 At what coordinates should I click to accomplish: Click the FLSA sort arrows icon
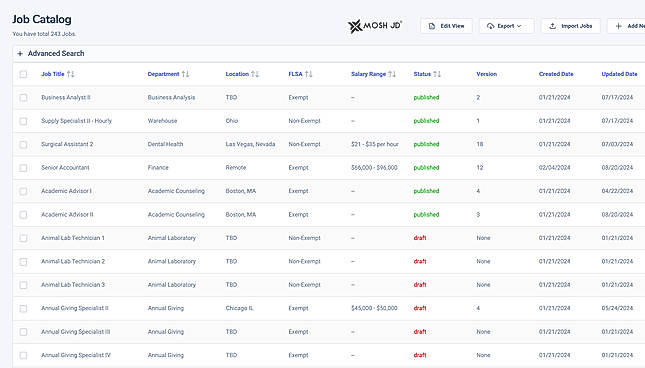[x=309, y=74]
